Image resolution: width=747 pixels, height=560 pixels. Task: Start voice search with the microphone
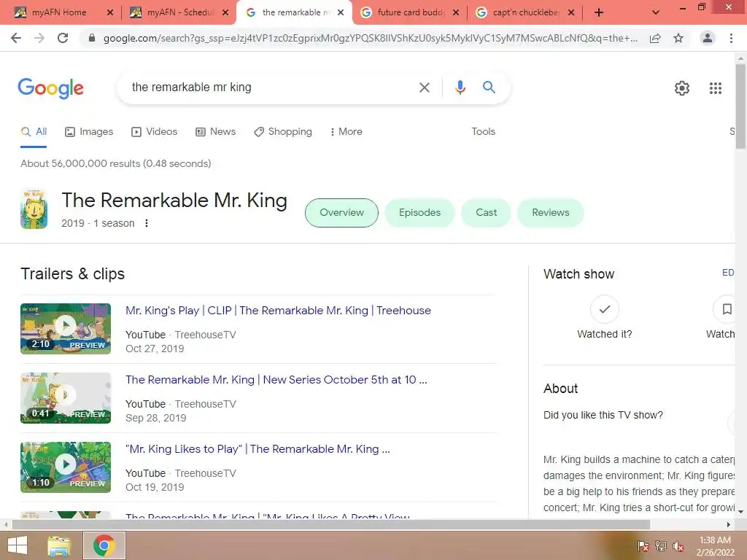pyautogui.click(x=460, y=87)
